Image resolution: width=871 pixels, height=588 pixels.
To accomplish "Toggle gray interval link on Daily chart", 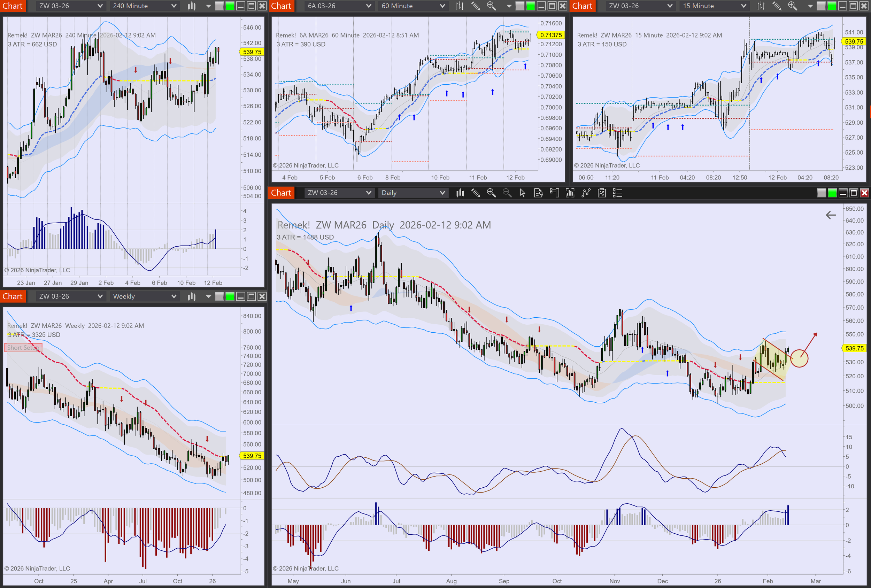I will pos(821,193).
